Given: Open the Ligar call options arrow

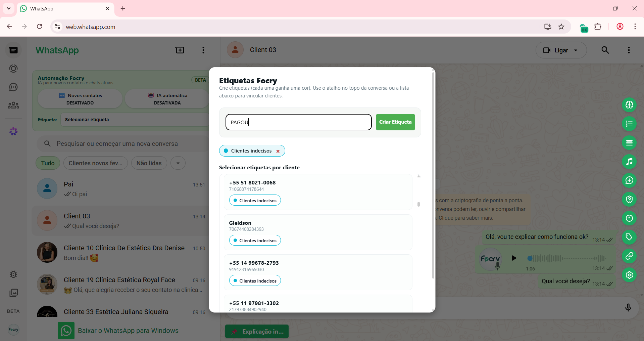Looking at the screenshot, I should [x=575, y=50].
